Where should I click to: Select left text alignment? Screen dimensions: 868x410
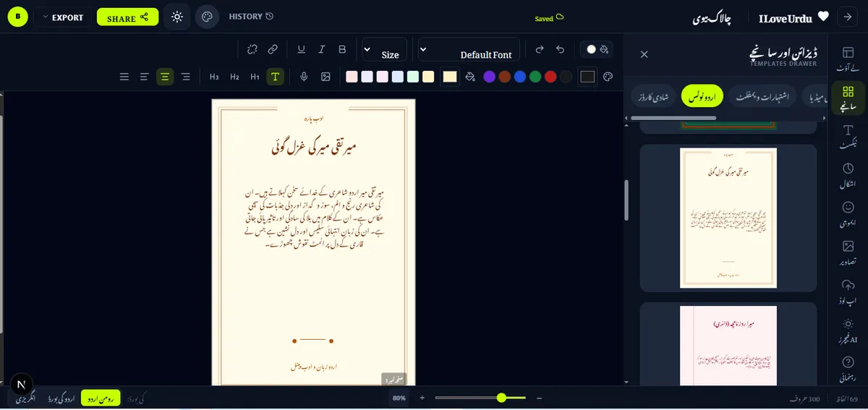coord(145,77)
